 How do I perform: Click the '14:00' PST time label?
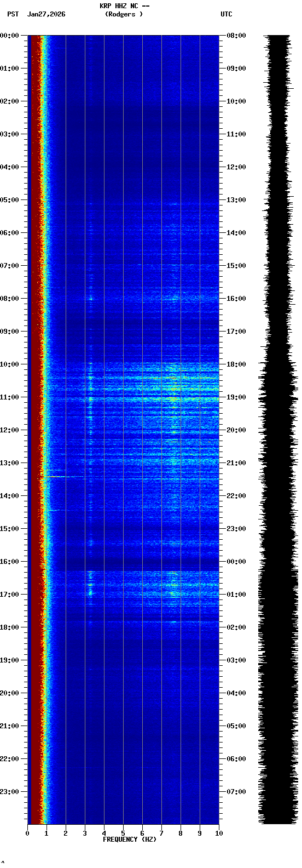9,496
